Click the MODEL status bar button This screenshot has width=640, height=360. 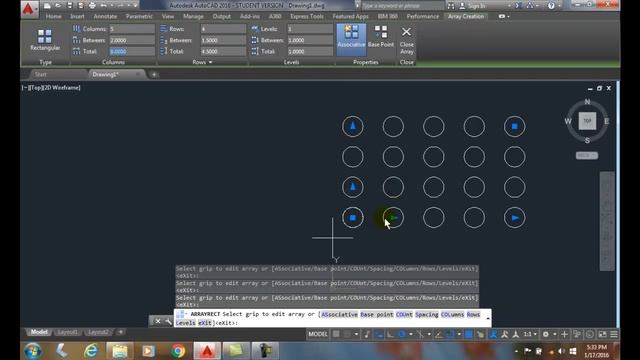point(318,334)
